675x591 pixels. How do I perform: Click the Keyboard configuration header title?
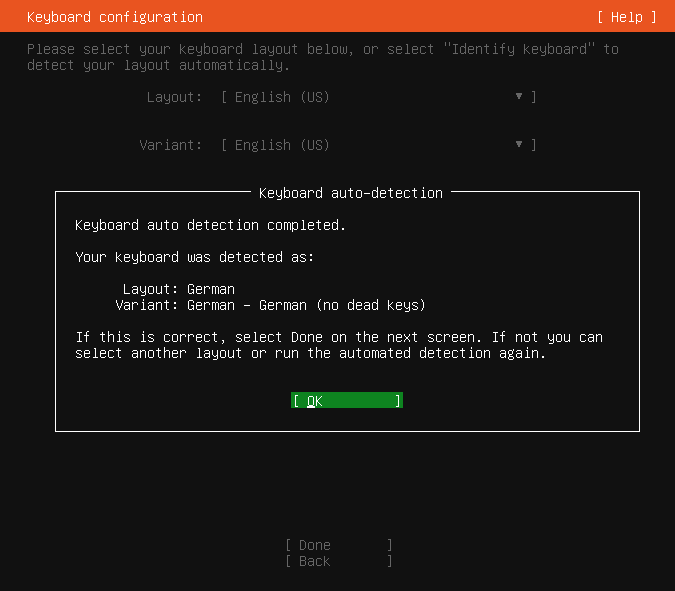point(114,17)
